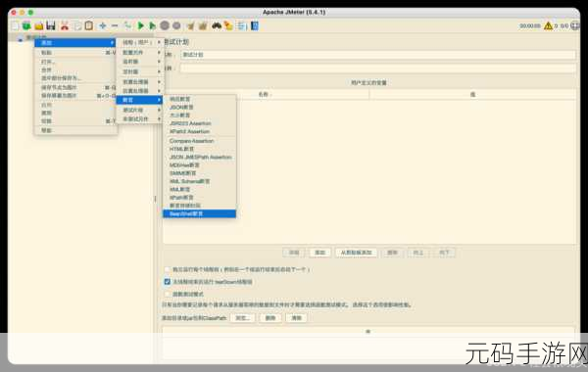Click the Clear results broom icon
The width and height of the screenshot is (588, 372).
pos(190,25)
